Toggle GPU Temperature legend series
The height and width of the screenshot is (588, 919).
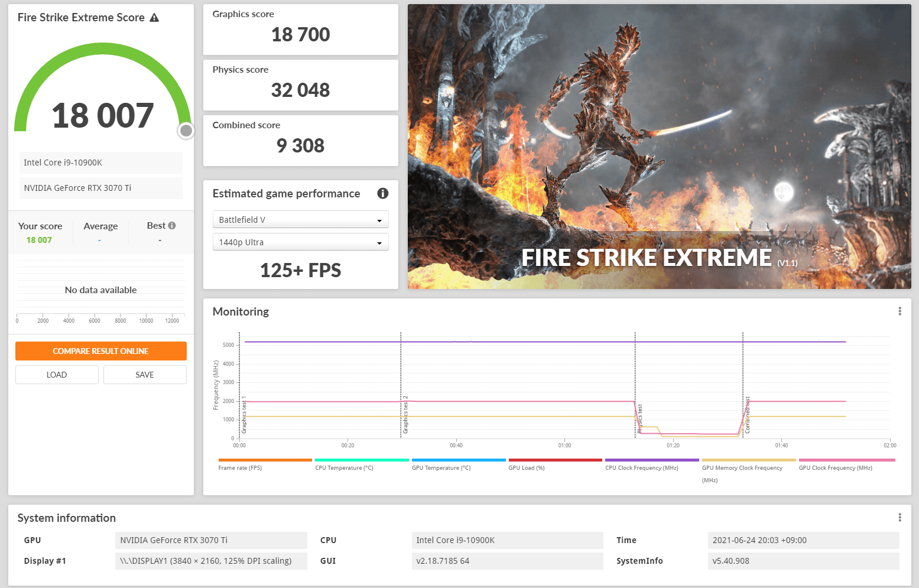pos(459,464)
